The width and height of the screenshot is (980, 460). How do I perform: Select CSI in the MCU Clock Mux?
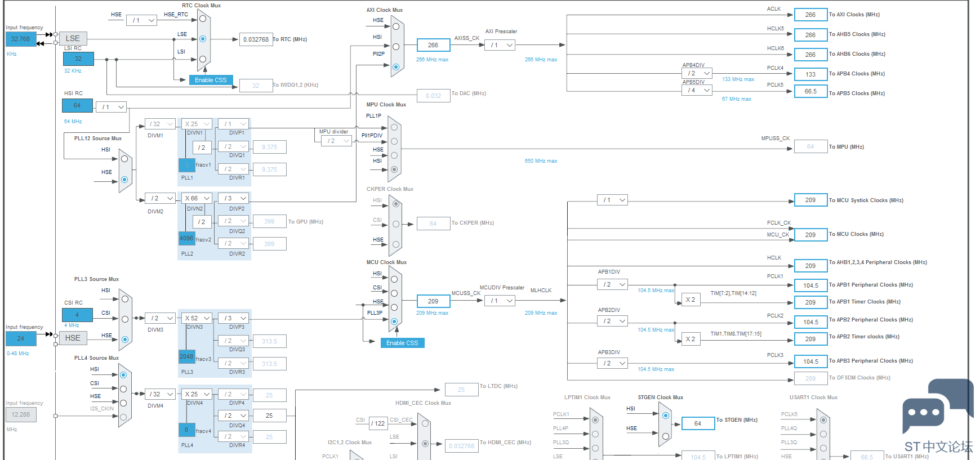click(x=394, y=293)
